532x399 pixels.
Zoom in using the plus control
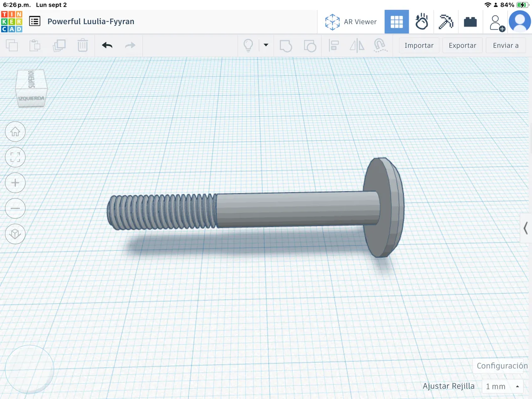15,183
